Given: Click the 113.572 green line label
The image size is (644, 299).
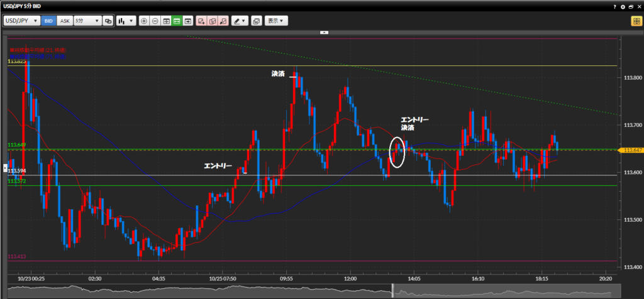Looking at the screenshot, I should 17,181.
